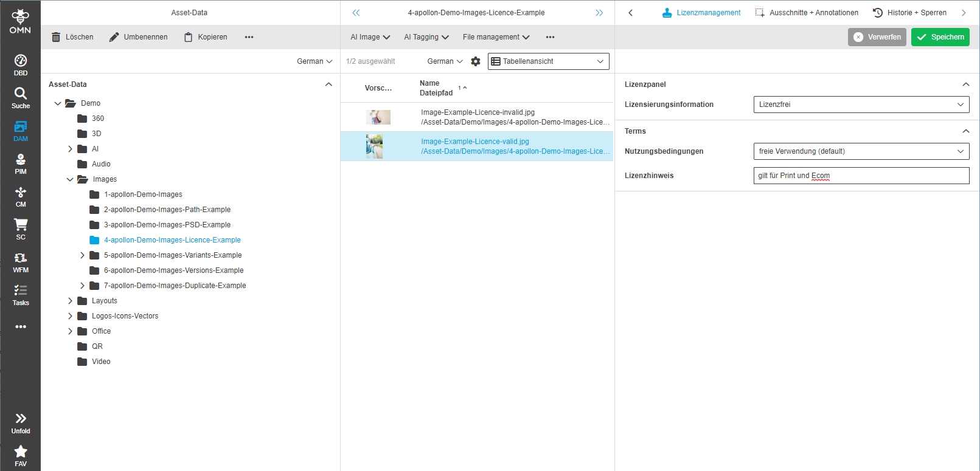Open FAV favorites star icon
The height and width of the screenshot is (471, 980).
pos(21,455)
